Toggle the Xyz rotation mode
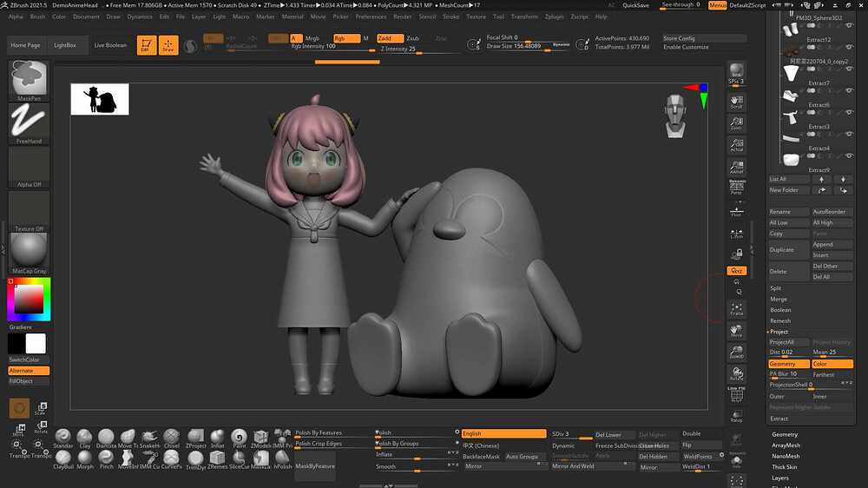Viewport: 868px width, 488px height. pos(736,271)
